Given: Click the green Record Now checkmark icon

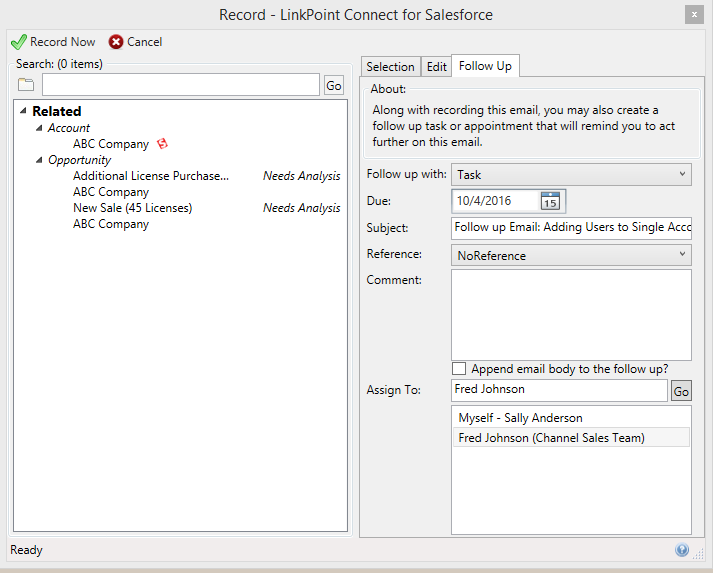Looking at the screenshot, I should [x=19, y=42].
